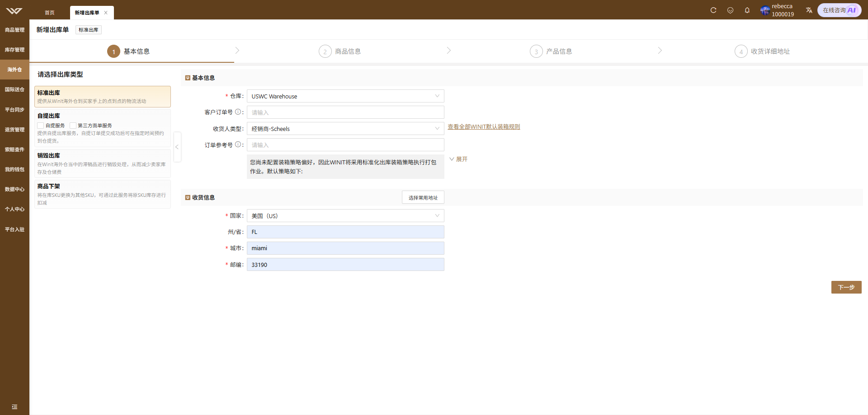Open 平台同步 in the sidebar

(x=14, y=110)
